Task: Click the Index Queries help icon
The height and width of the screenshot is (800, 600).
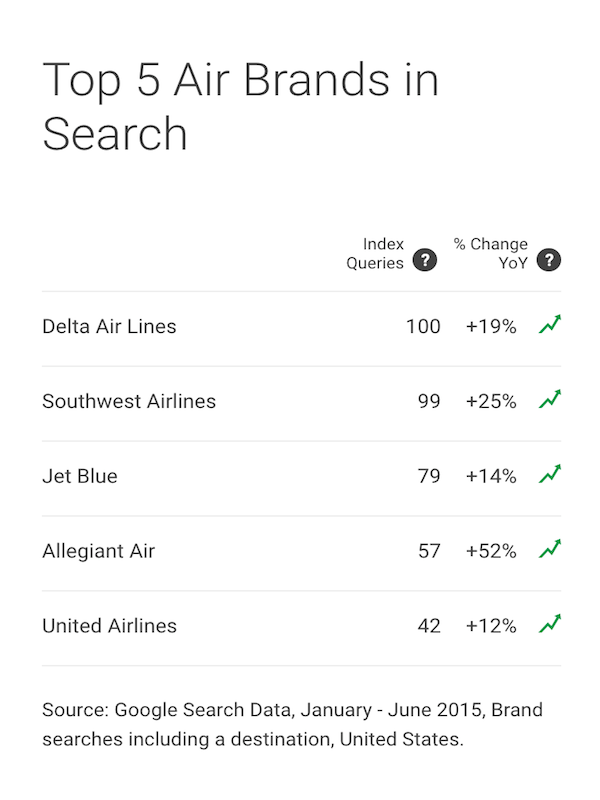Action: pyautogui.click(x=424, y=260)
